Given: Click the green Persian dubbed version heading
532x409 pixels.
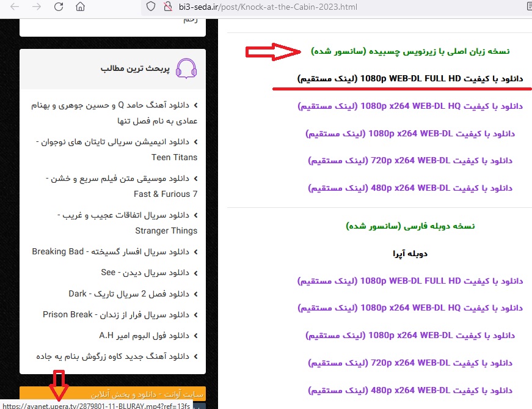Looking at the screenshot, I should tap(410, 226).
